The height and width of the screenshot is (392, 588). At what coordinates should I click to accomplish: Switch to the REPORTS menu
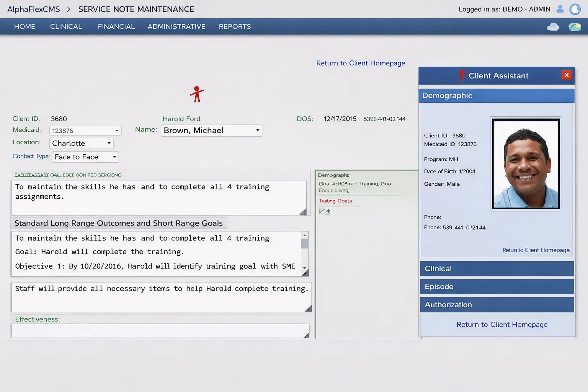235,26
